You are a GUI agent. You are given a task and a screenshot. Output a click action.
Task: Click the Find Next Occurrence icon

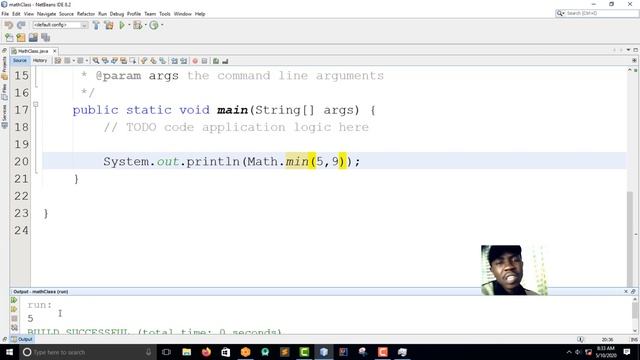[x=114, y=61]
